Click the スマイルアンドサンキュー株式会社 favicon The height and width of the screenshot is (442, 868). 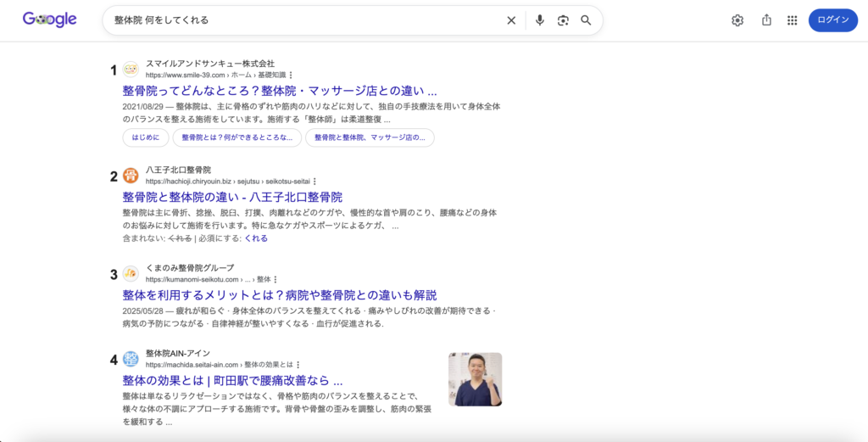131,70
